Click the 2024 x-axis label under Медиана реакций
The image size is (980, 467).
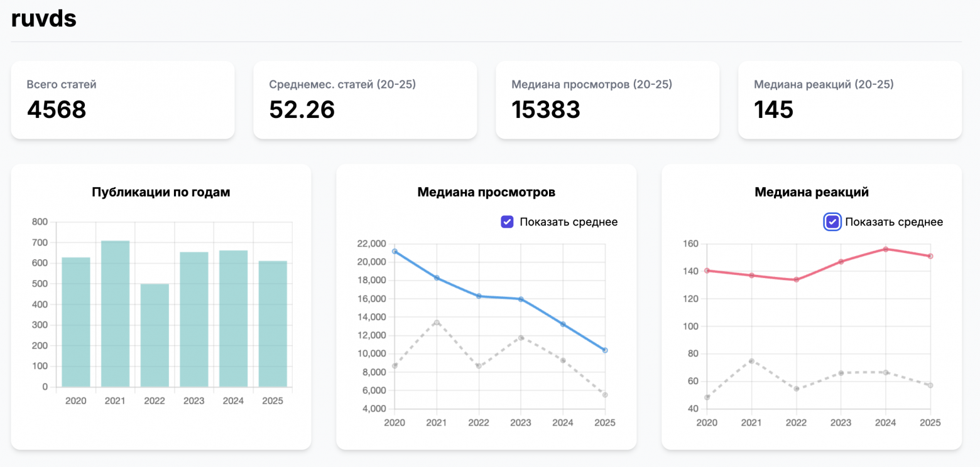click(886, 422)
